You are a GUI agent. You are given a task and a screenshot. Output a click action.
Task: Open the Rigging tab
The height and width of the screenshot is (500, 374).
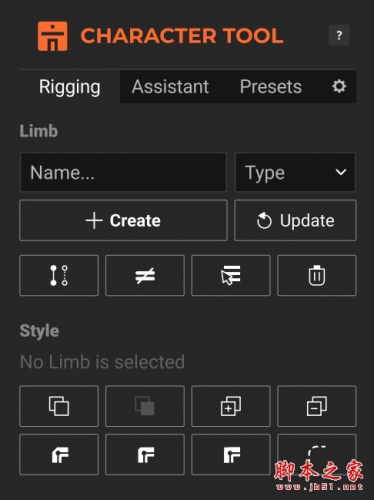70,87
